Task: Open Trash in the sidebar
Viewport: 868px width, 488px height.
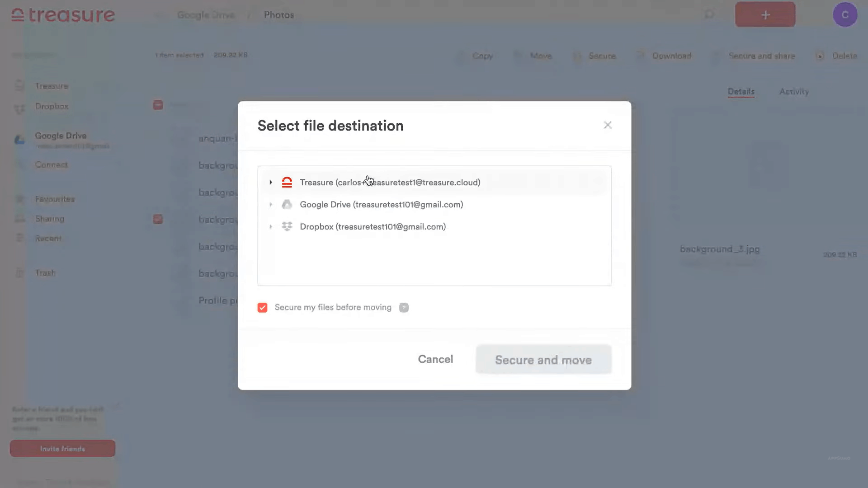Action: click(x=45, y=273)
